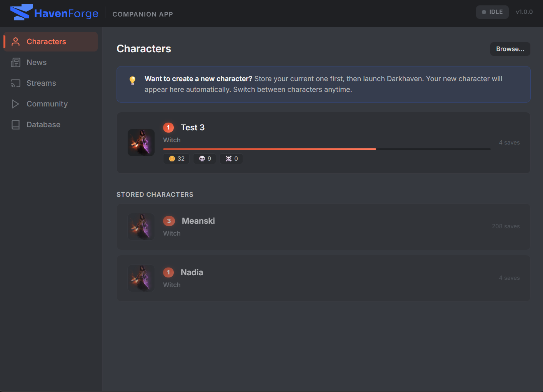
Task: Click the skull-crossbones stat showing 0
Action: (231, 159)
